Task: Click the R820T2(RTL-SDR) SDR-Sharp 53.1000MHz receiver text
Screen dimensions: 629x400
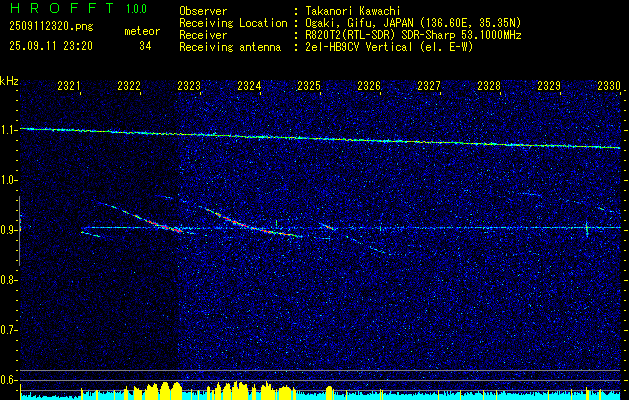Action: click(412, 35)
